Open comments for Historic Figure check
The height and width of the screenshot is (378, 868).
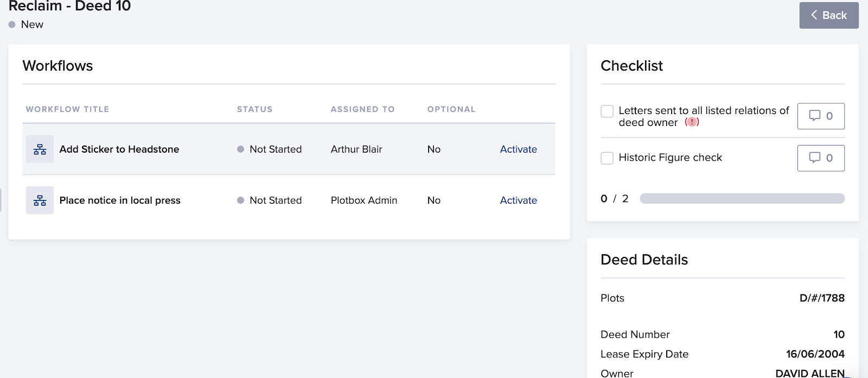[820, 158]
